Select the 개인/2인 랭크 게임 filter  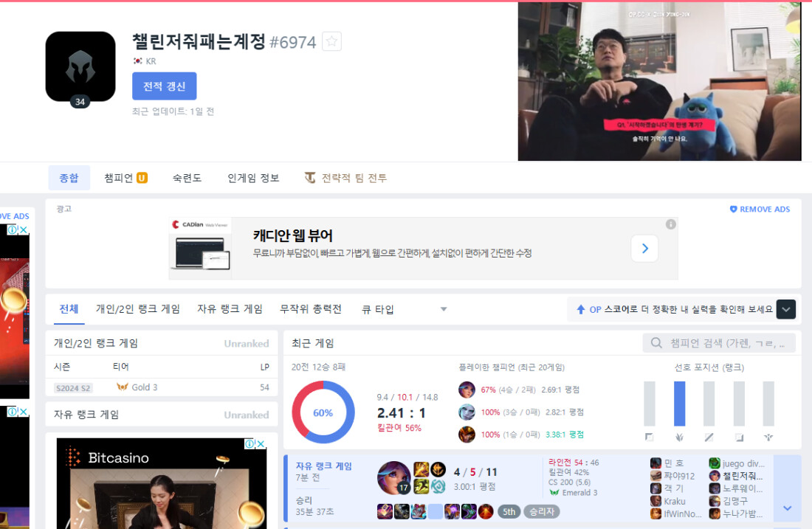click(138, 309)
